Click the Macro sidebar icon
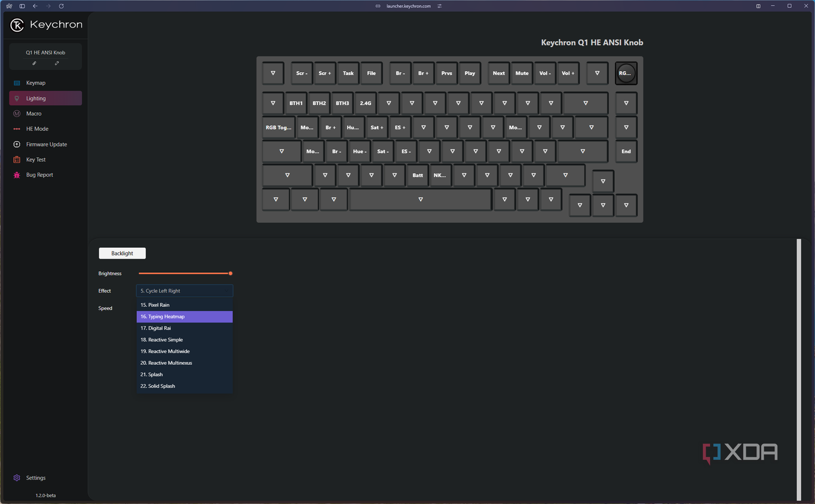Image resolution: width=815 pixels, height=504 pixels. (17, 113)
